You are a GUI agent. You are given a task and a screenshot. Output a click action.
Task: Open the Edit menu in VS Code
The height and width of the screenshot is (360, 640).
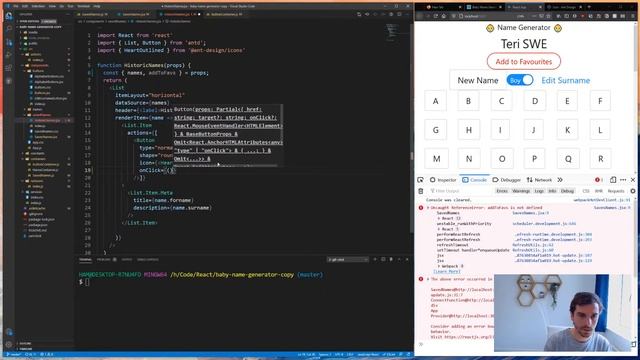25,7
